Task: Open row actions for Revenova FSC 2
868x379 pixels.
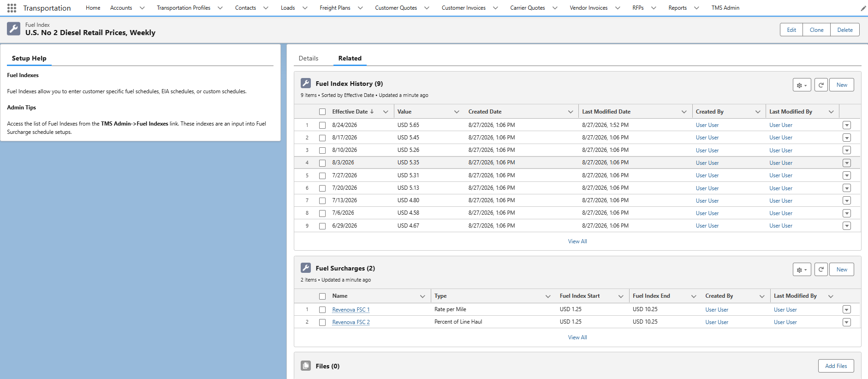Action: (x=847, y=322)
